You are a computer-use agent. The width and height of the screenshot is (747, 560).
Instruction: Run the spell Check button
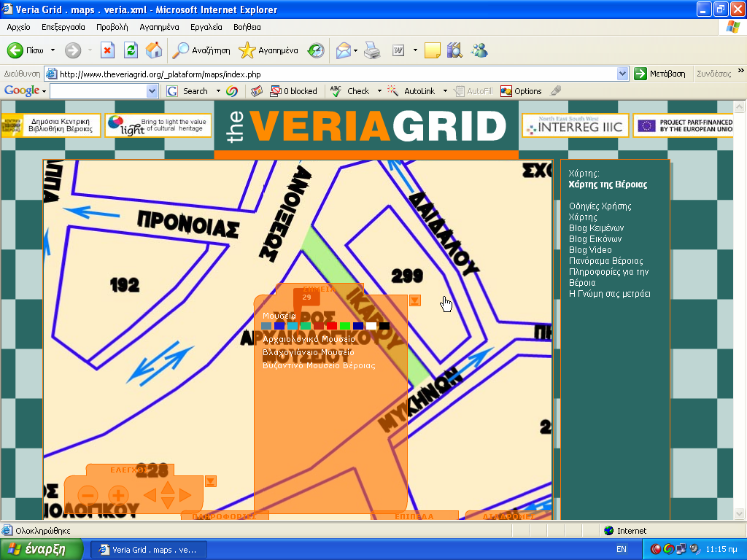[x=349, y=91]
